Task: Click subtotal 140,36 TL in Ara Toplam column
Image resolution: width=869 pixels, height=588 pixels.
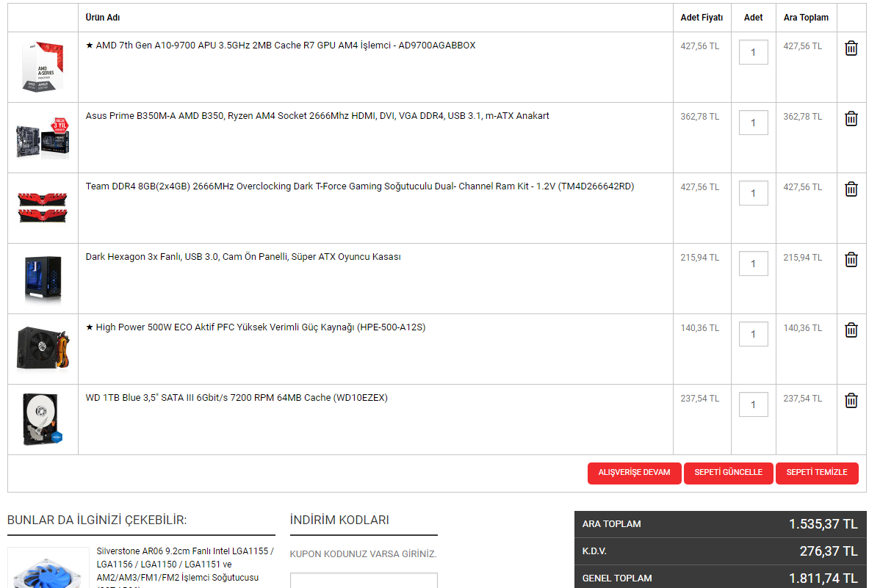Action: click(802, 328)
